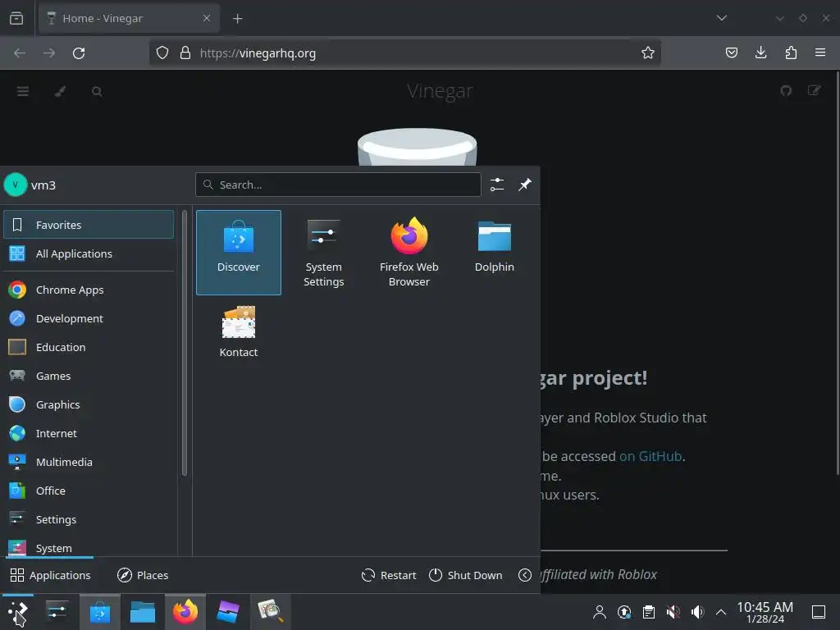Viewport: 840px width, 630px height.
Task: Switch to the Applications tab
Action: click(x=50, y=575)
